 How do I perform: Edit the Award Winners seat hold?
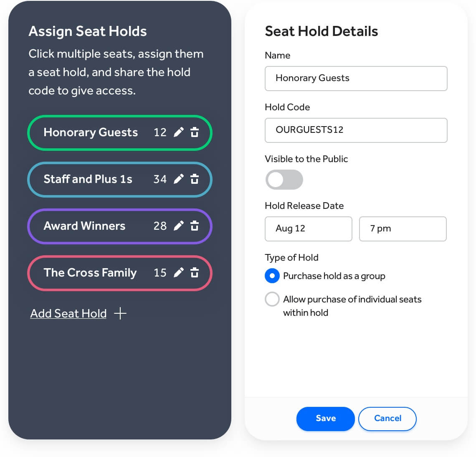179,226
